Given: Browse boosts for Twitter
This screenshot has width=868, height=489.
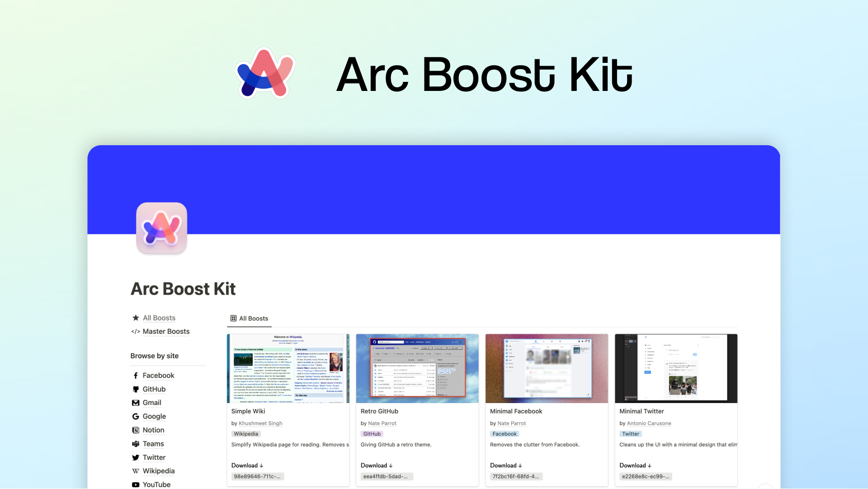Looking at the screenshot, I should 154,457.
